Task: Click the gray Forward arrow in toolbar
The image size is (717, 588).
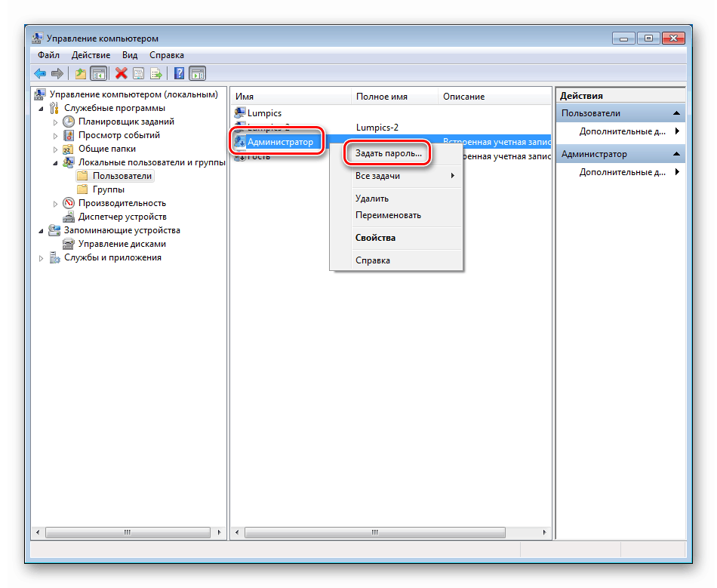Action: click(57, 73)
